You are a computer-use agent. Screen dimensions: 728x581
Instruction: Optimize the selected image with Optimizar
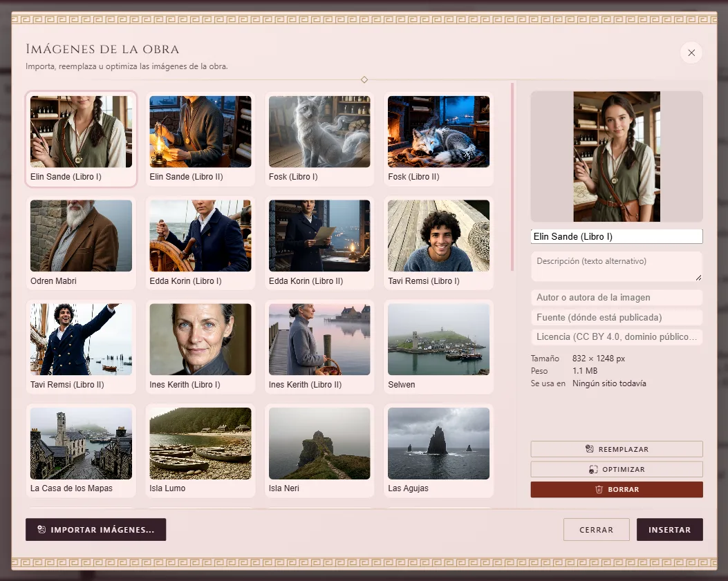[617, 469]
